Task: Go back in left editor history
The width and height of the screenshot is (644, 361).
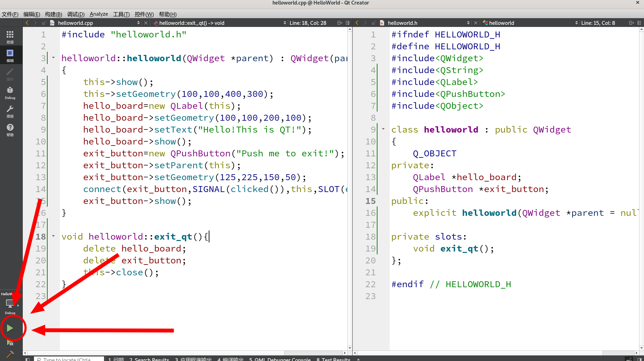Action: coord(27,23)
